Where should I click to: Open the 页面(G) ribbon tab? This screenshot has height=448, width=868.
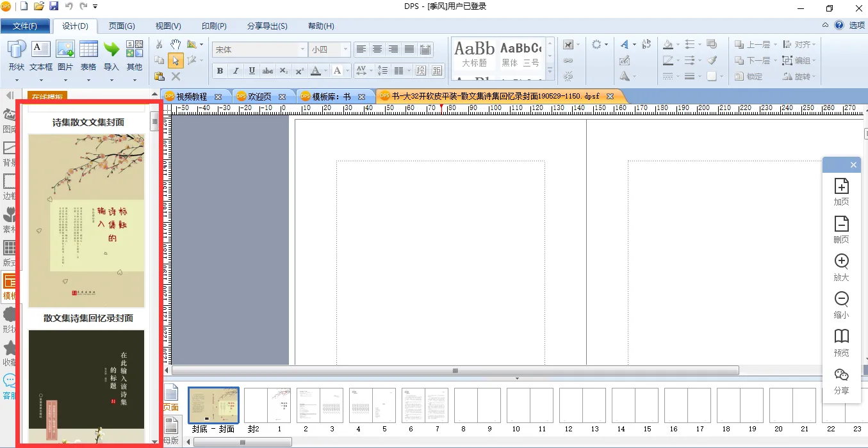pyautogui.click(x=122, y=26)
